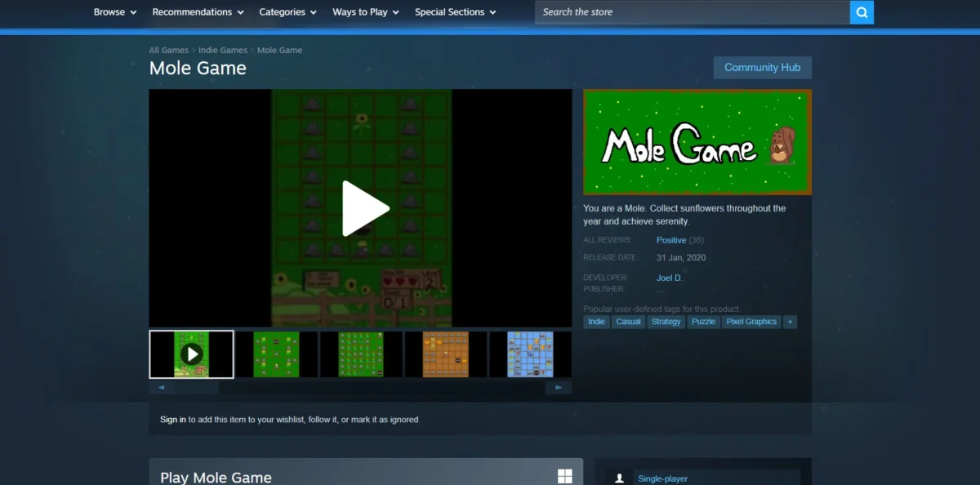
Task: Open developer Joel D. page
Action: click(670, 278)
